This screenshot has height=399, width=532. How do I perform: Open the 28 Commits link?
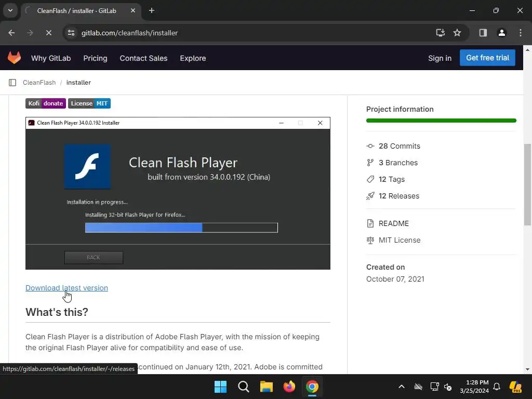(x=400, y=146)
